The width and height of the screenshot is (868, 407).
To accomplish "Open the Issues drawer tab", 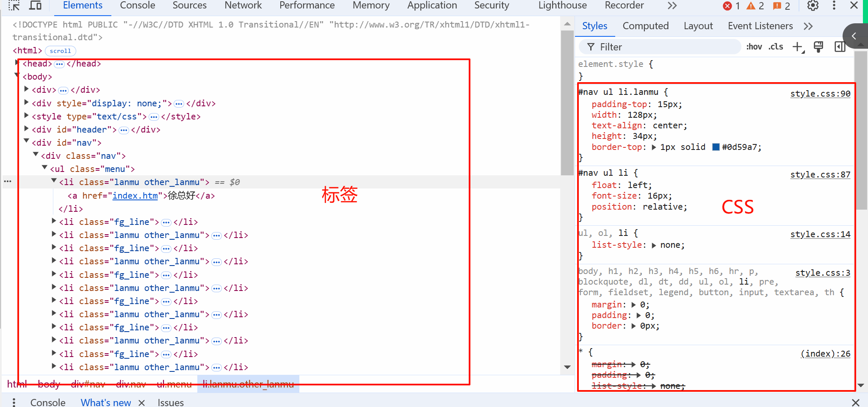I will [171, 402].
